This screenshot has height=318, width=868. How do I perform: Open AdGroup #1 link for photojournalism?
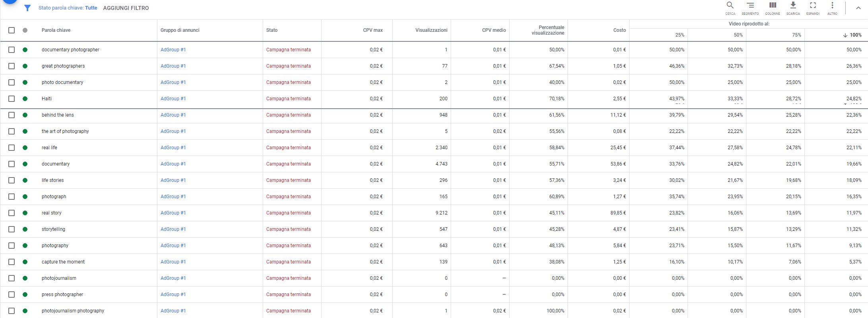[173, 278]
